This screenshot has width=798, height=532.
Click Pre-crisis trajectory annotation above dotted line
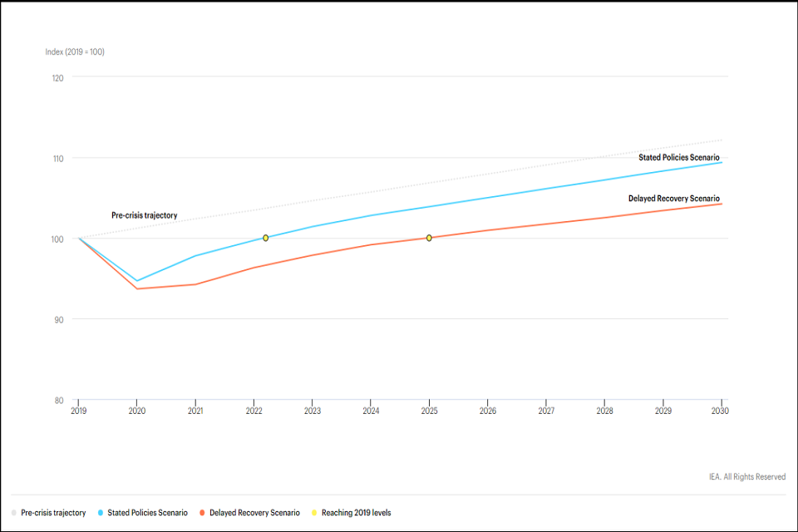point(145,215)
